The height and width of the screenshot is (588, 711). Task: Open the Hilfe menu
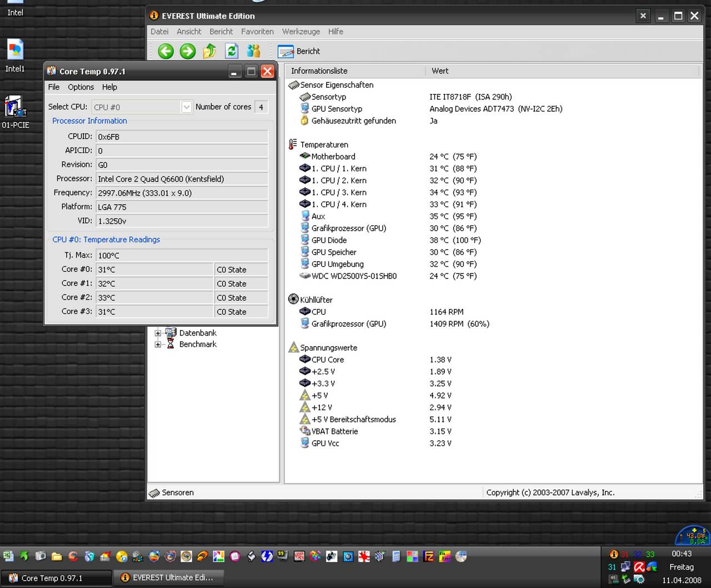click(336, 32)
